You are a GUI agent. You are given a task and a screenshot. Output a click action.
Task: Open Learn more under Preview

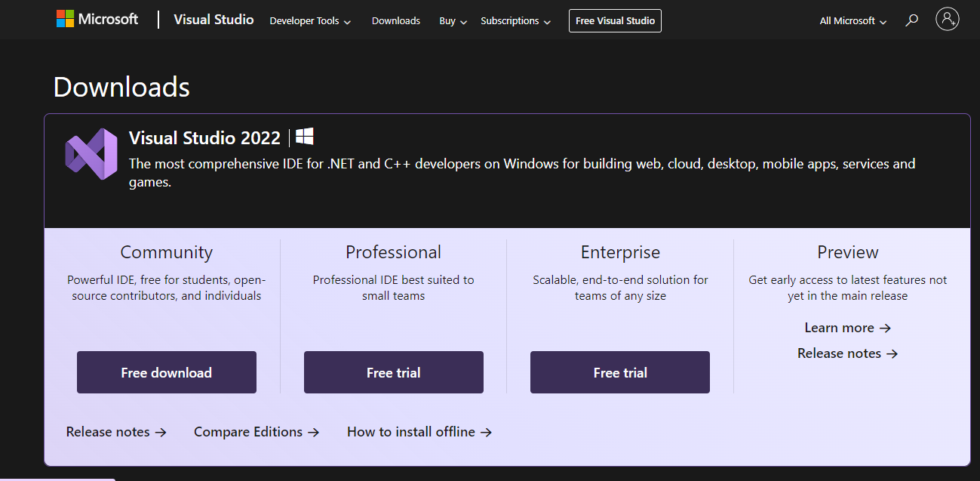point(848,328)
